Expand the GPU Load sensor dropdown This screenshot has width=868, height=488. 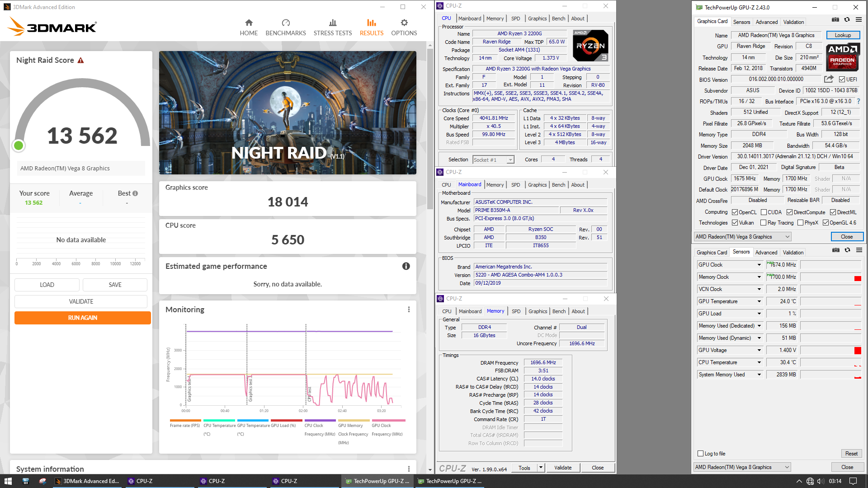point(759,314)
